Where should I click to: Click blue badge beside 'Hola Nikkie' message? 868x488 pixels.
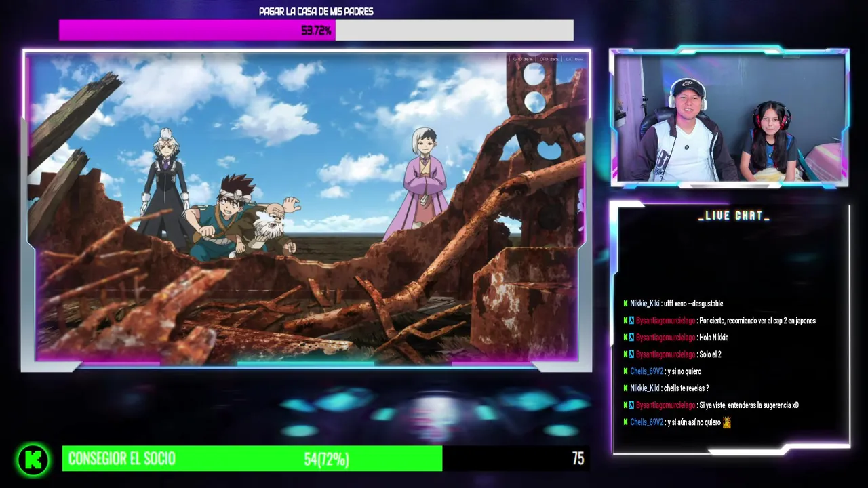tap(631, 338)
